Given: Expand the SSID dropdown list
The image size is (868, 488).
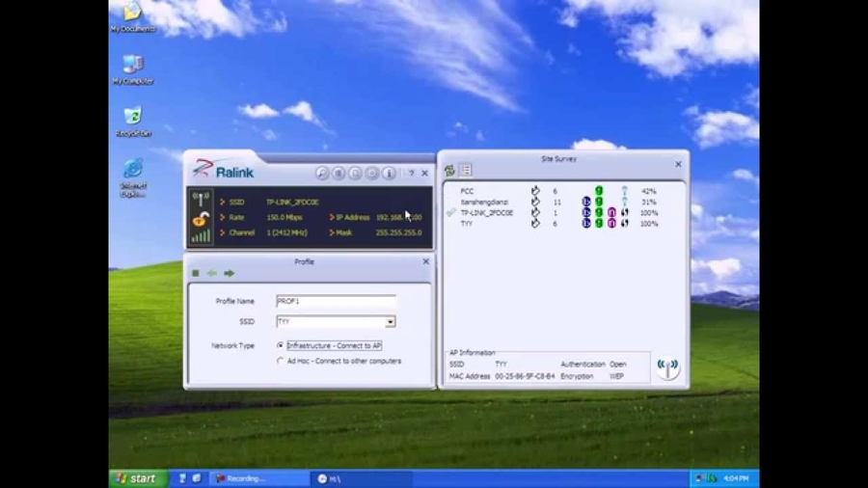Looking at the screenshot, I should tap(390, 322).
